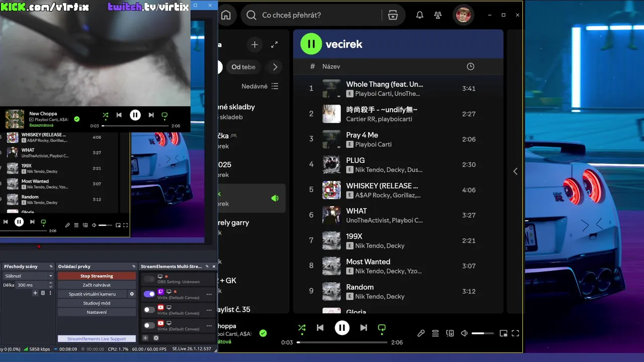Click the 199X album cover thumbnail

pyautogui.click(x=332, y=240)
